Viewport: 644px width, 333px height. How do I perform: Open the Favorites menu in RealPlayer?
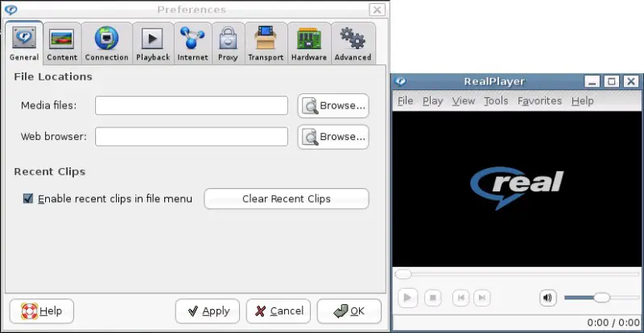point(539,101)
